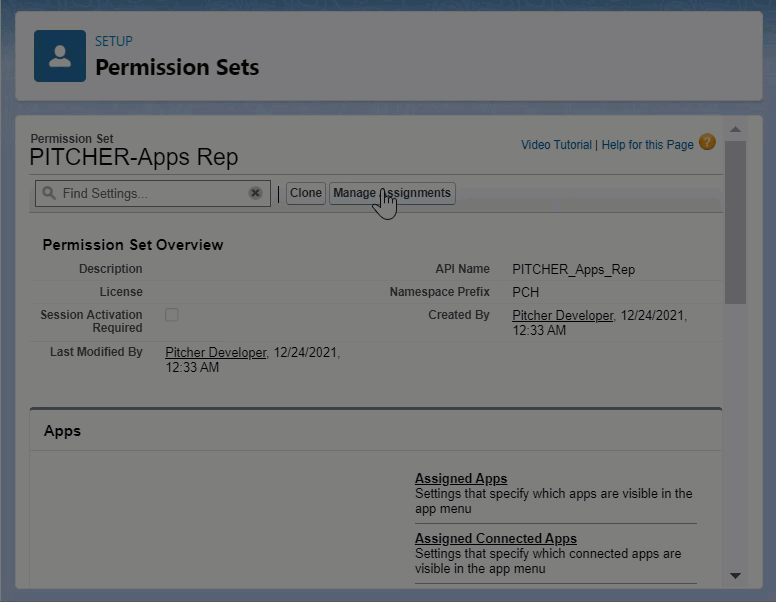Image resolution: width=776 pixels, height=602 pixels.
Task: Open Pitcher Developer link beside Created By
Action: tap(562, 316)
